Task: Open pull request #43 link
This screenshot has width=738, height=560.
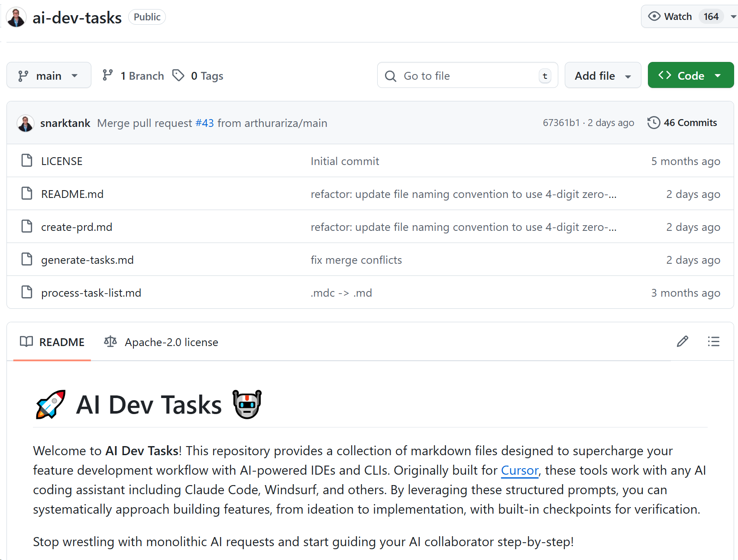Action: (x=205, y=123)
